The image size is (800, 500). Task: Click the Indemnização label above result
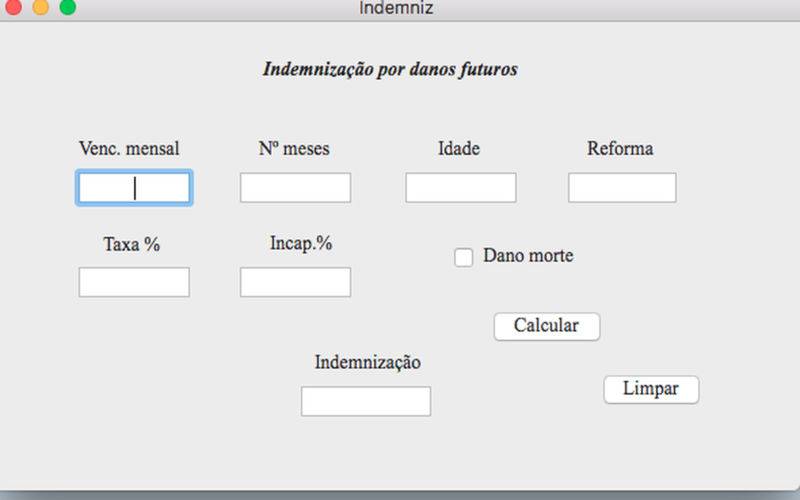click(367, 362)
